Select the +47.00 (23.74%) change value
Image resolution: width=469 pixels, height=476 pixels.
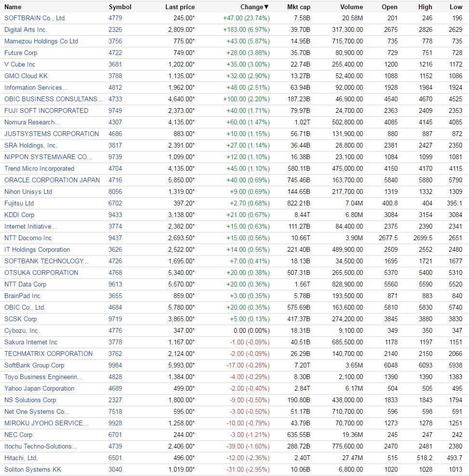pos(246,18)
